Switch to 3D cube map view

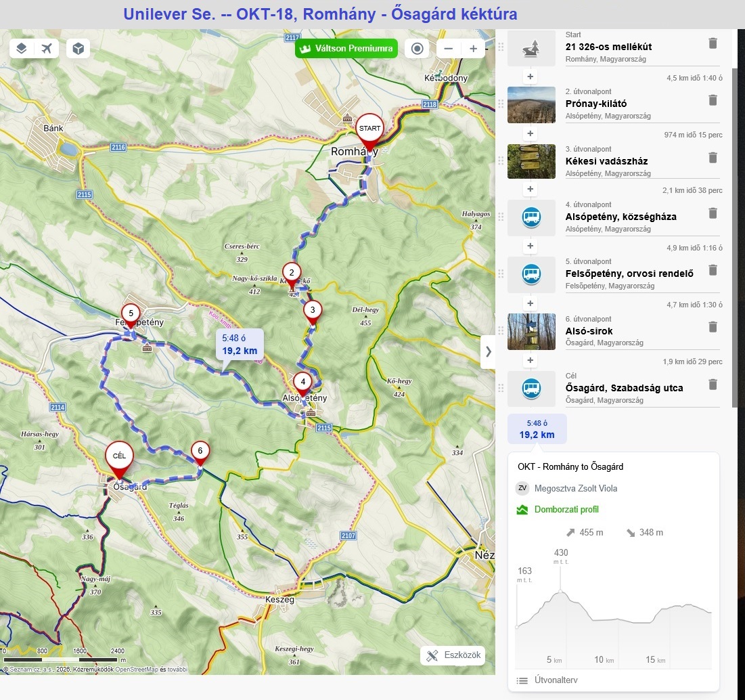coord(78,49)
